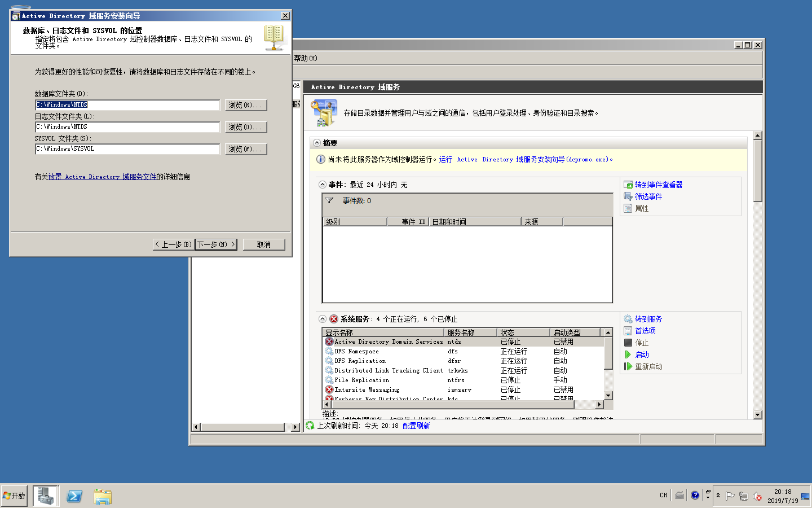
Task: Click the green Start (启动) service icon
Action: (x=628, y=354)
